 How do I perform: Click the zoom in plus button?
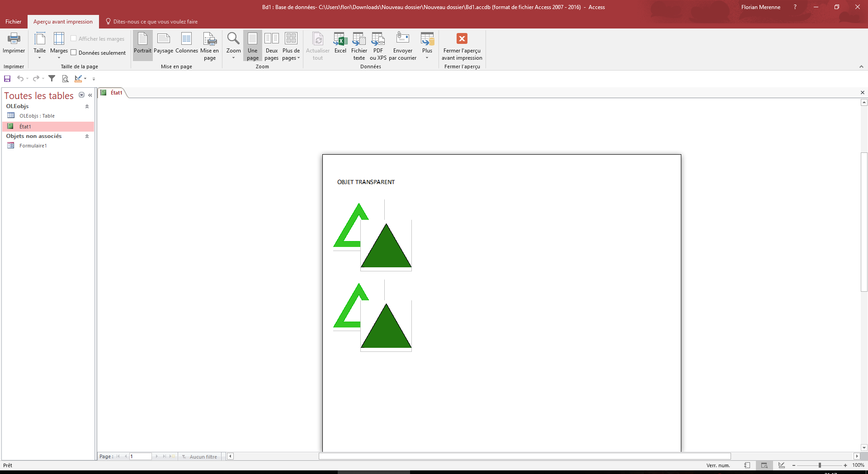pos(845,465)
